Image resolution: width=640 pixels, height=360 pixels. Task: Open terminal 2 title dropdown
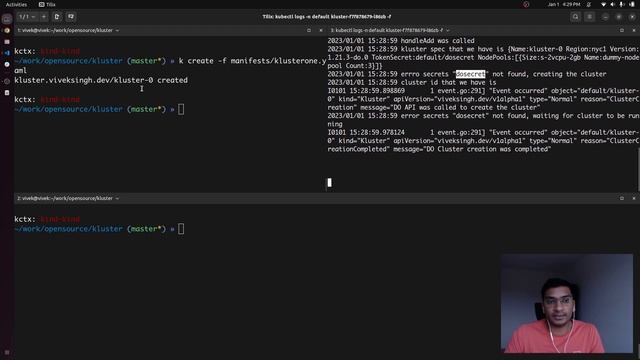coord(68,198)
